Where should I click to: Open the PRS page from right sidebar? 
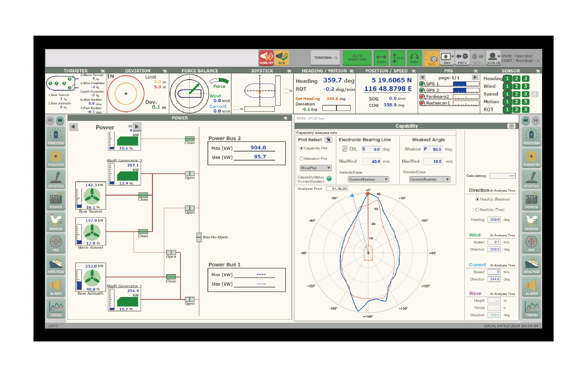point(531,244)
